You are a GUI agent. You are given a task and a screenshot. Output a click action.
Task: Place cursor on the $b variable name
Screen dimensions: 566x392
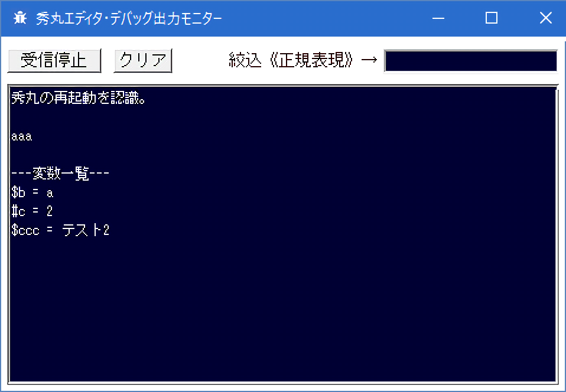coord(18,192)
